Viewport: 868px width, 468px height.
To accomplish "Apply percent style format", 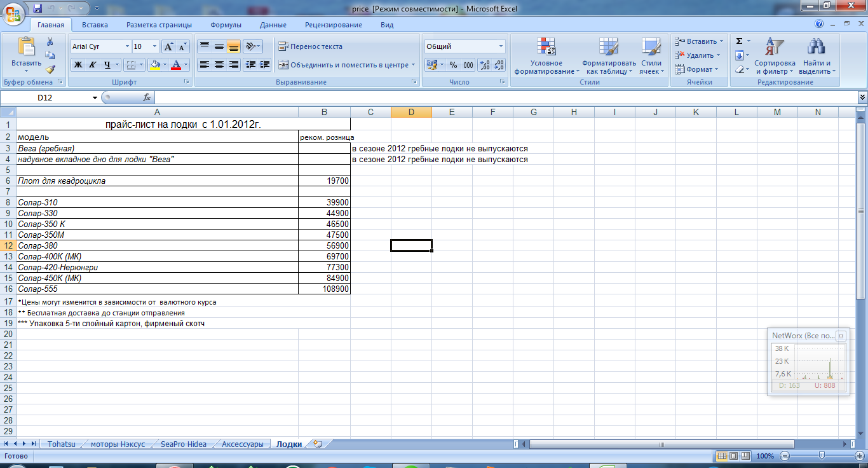I will (453, 64).
